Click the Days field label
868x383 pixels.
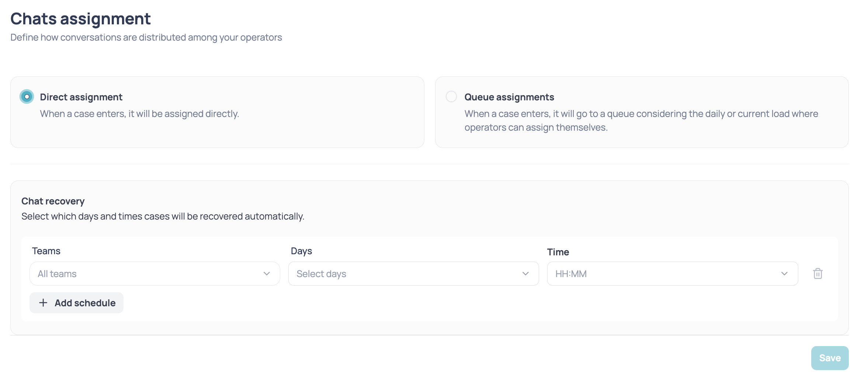point(301,251)
